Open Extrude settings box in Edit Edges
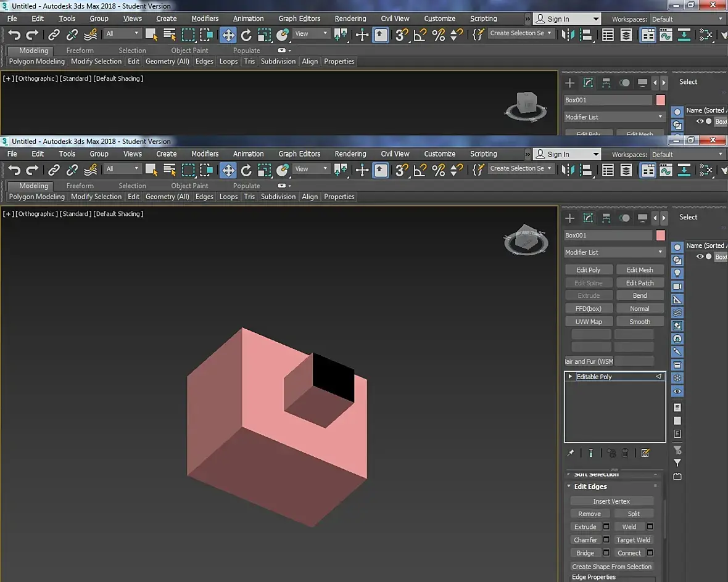The width and height of the screenshot is (728, 582). click(x=606, y=527)
